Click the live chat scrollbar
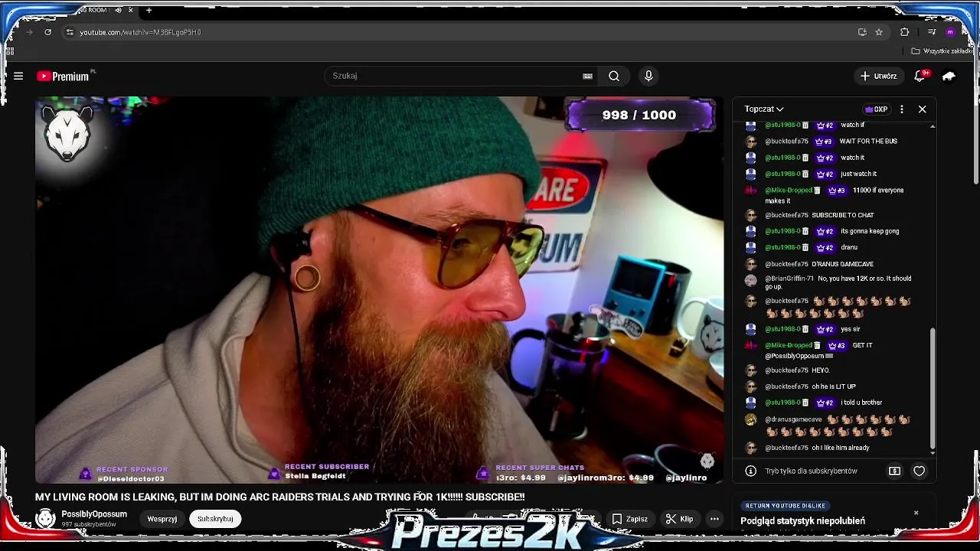The image size is (980, 551). [x=933, y=388]
